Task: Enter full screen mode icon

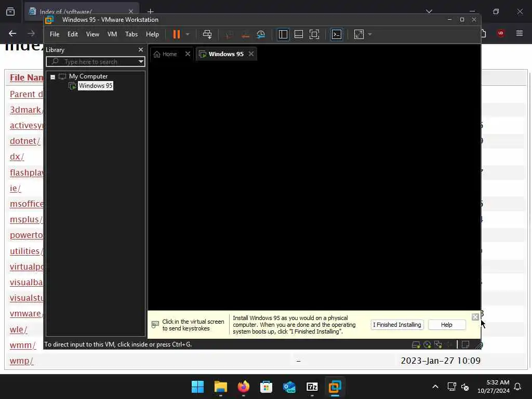Action: (x=314, y=34)
